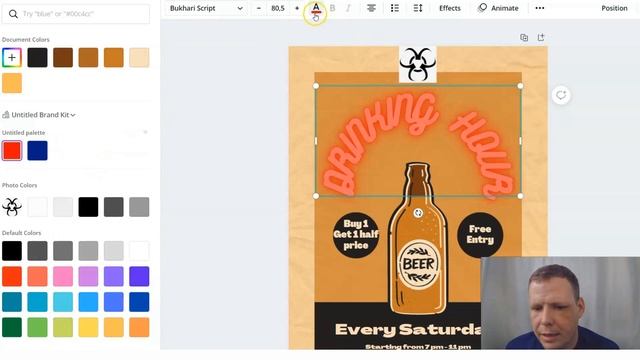640x360 pixels.
Task: Click the duplicate page icon
Action: pyautogui.click(x=524, y=38)
